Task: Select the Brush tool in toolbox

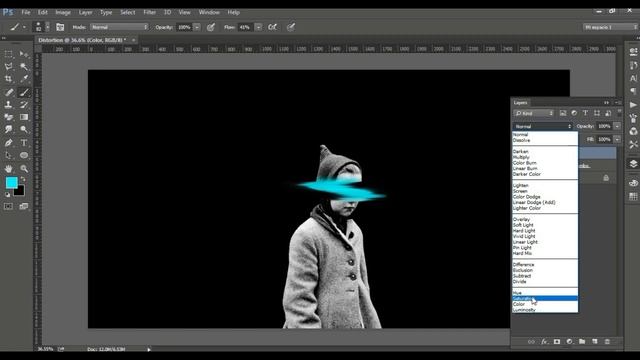Action: click(24, 92)
